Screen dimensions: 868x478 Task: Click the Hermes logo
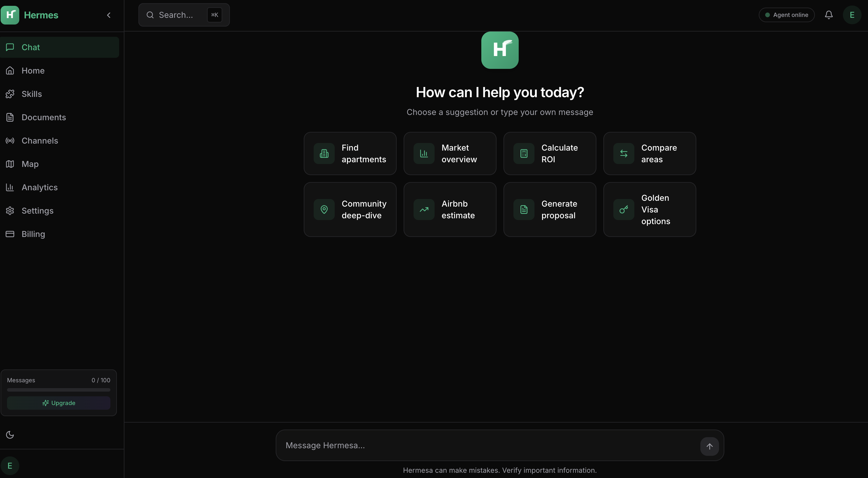pyautogui.click(x=10, y=15)
